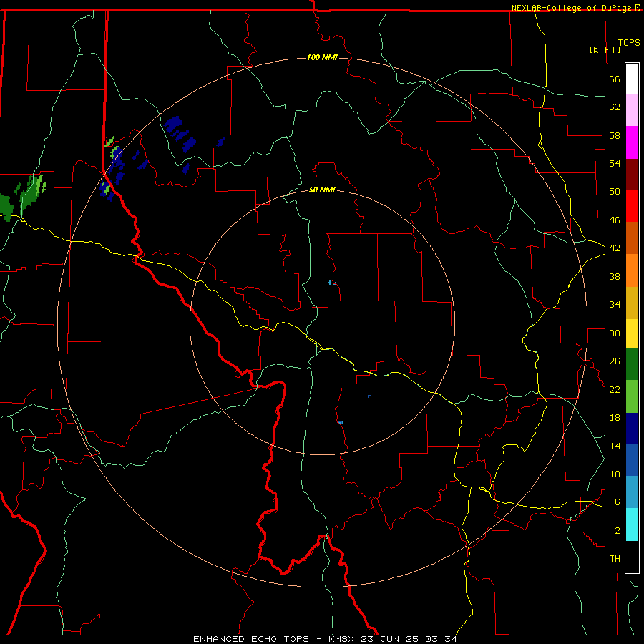
Task: Click the 26 legend value
Action: click(x=615, y=361)
